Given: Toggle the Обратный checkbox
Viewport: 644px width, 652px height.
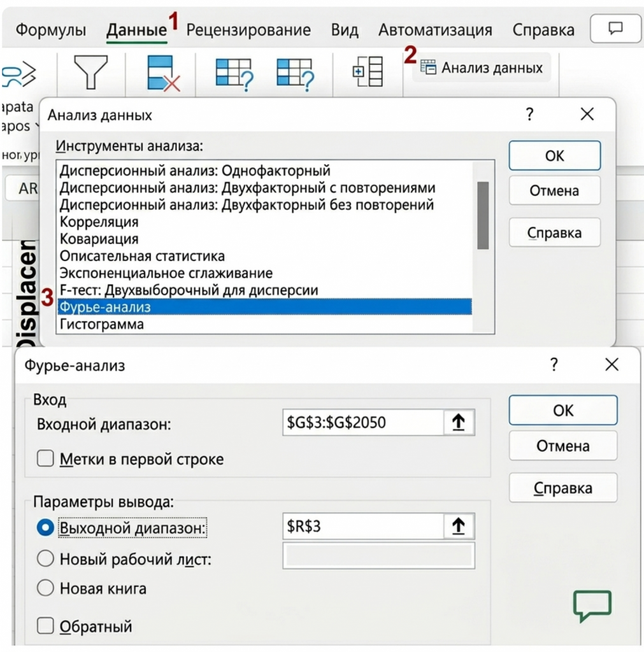Looking at the screenshot, I should pyautogui.click(x=45, y=625).
